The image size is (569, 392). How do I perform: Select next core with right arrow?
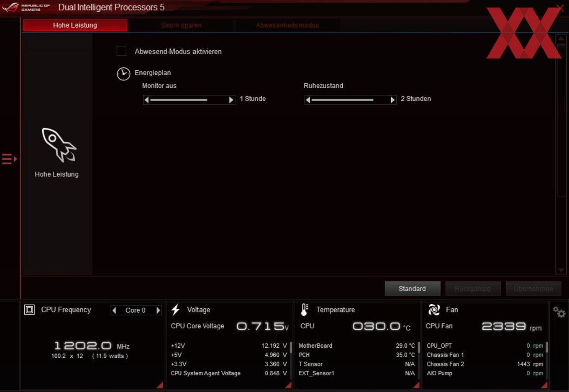tap(158, 310)
